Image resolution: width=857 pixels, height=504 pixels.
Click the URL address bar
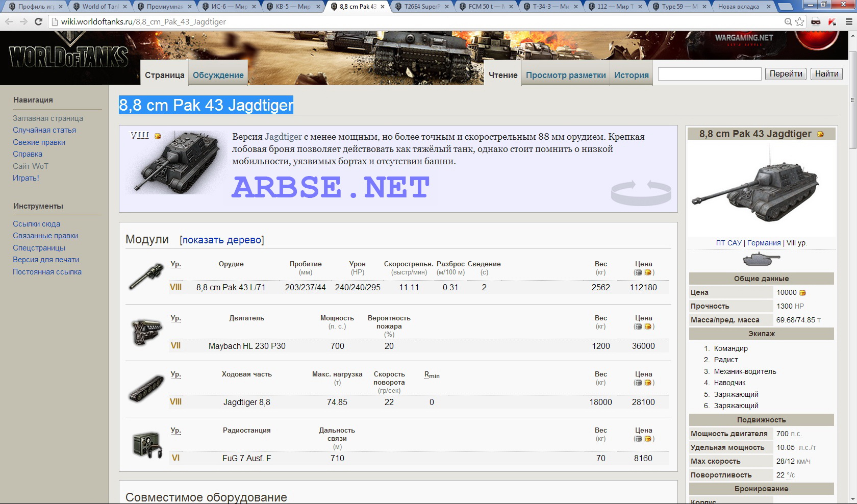(418, 22)
